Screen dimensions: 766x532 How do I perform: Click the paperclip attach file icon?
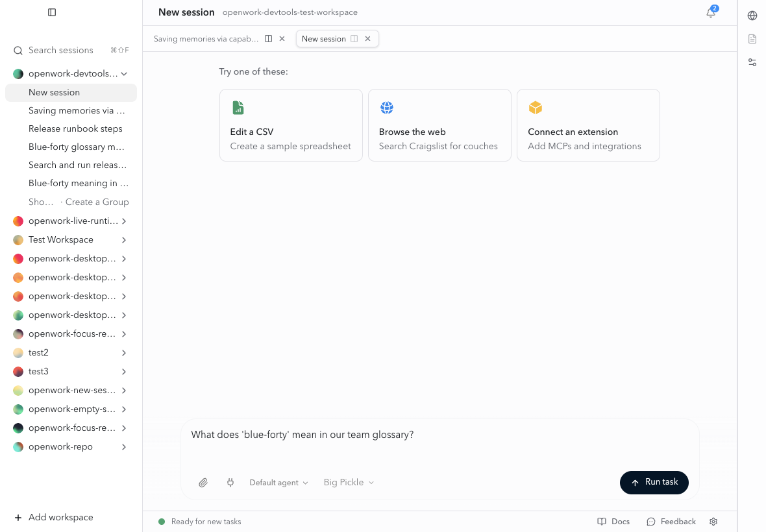pos(203,483)
